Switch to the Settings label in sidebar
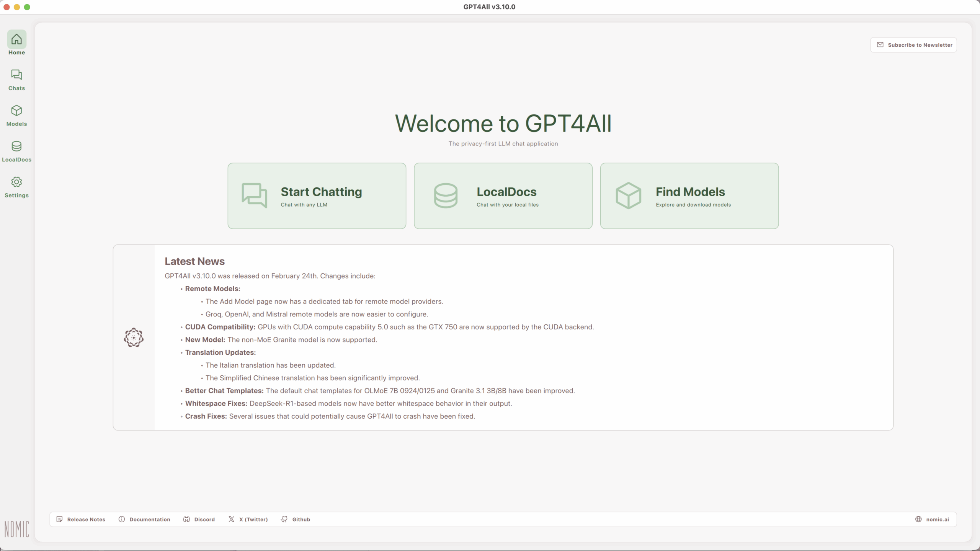 (x=16, y=195)
